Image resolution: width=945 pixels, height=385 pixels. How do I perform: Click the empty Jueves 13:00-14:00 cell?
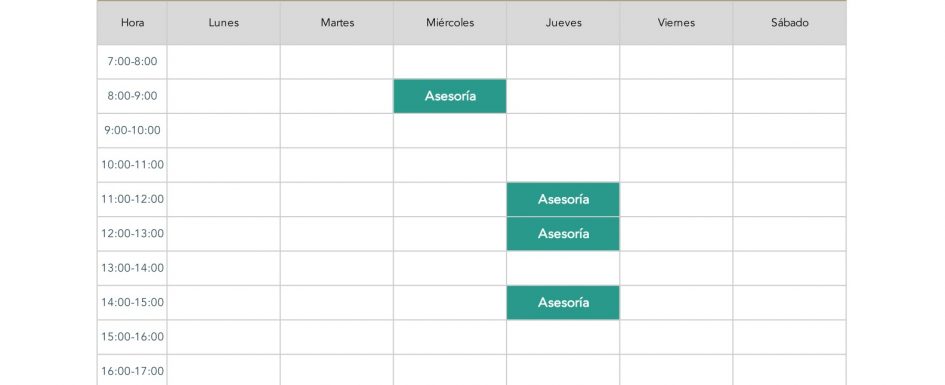tap(563, 268)
